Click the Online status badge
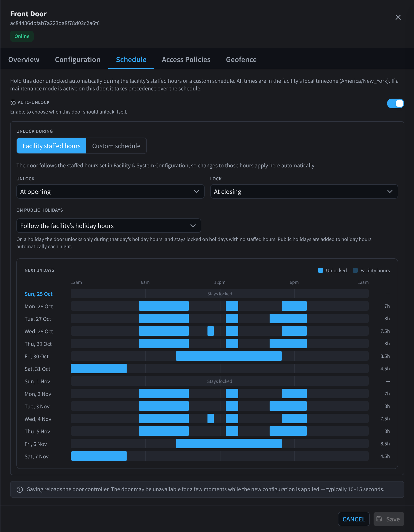 tap(22, 36)
